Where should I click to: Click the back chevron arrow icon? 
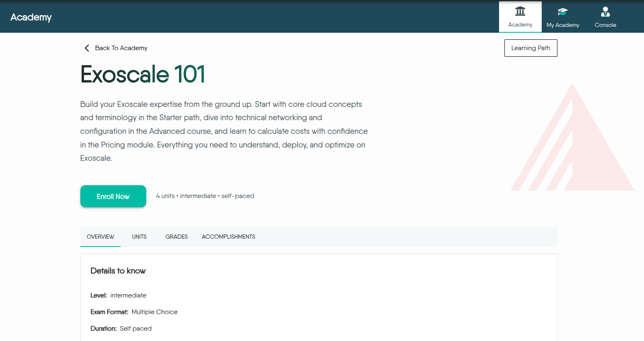click(x=87, y=48)
